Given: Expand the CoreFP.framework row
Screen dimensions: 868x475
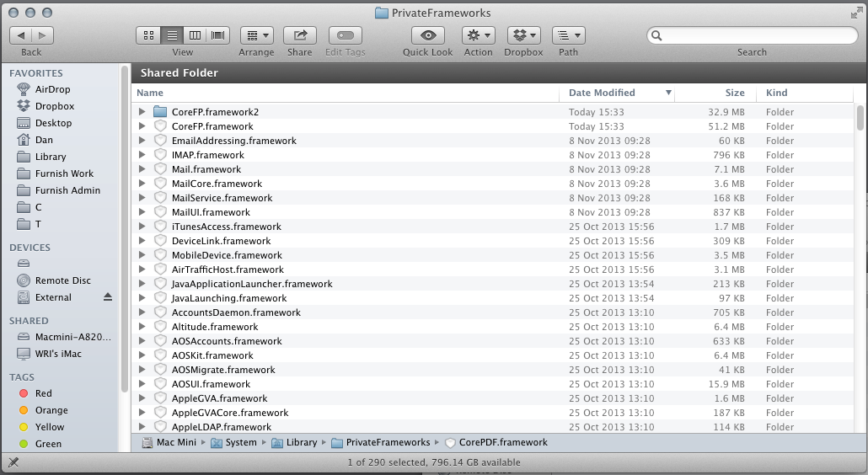Looking at the screenshot, I should [142, 126].
